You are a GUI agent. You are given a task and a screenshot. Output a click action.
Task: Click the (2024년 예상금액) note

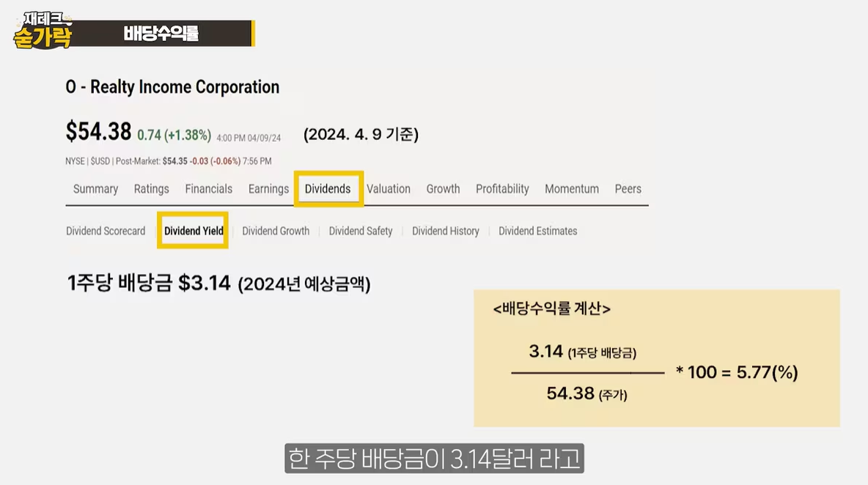304,284
